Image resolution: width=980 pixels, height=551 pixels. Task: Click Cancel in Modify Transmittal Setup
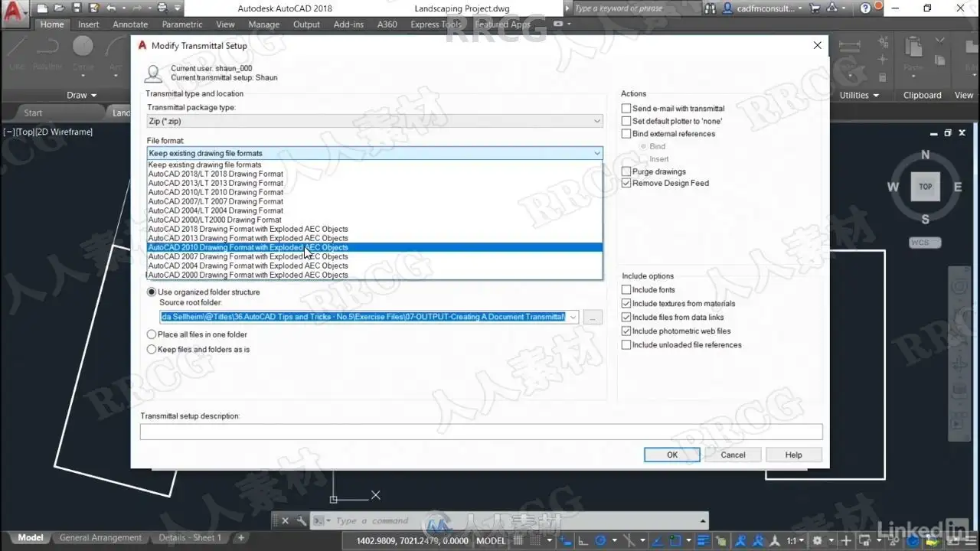[x=733, y=455]
